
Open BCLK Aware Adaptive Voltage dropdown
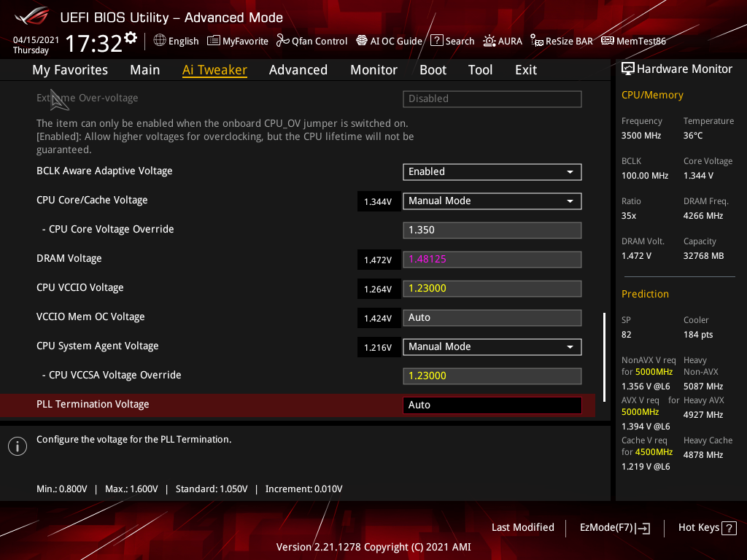click(x=492, y=172)
